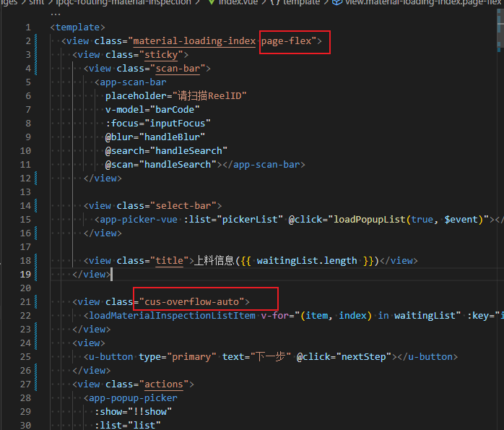Place cursor on the page-flex class name

point(287,41)
